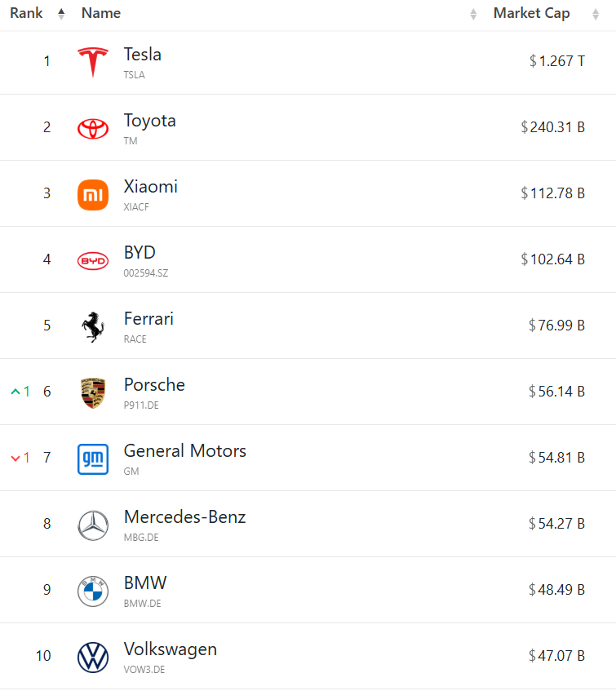Image resolution: width=616 pixels, height=691 pixels.
Task: Click the Tesla logo icon
Action: tap(93, 62)
